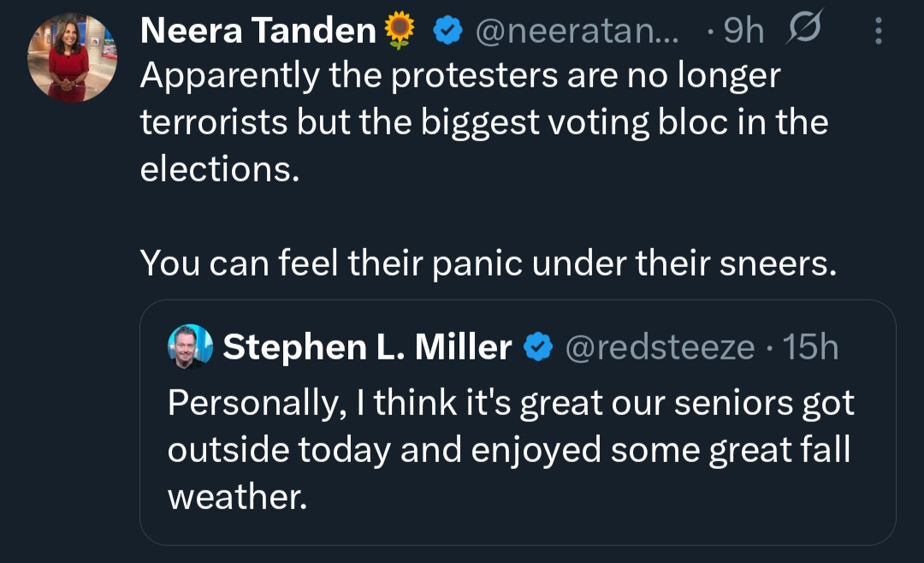Open Neera Tanden's profile picture
Image resolution: width=924 pixels, height=563 pixels.
71,58
